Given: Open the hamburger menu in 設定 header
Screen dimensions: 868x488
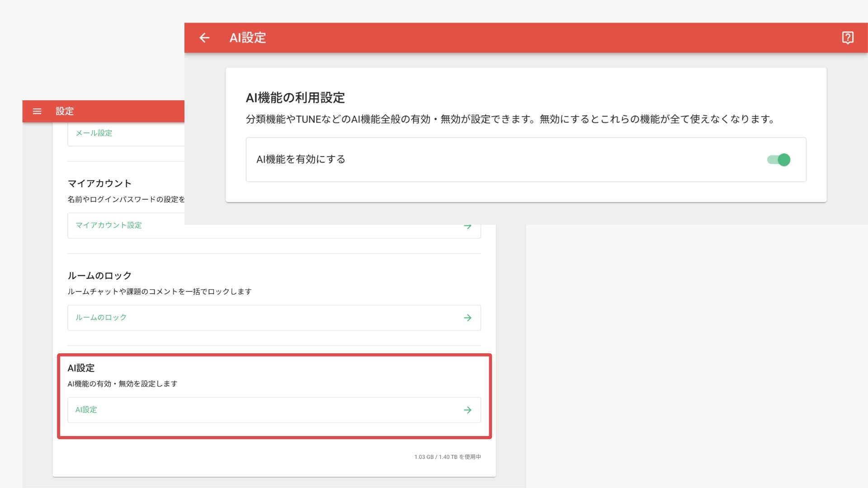Looking at the screenshot, I should [x=37, y=112].
